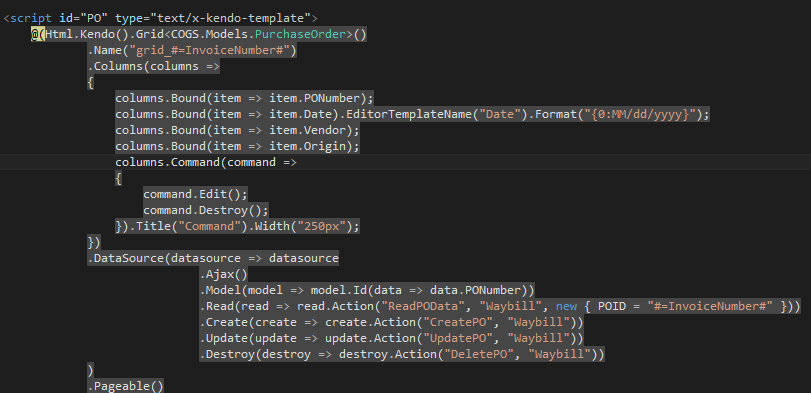
Task: Click the "ReadPOData" action string
Action: 422,307
